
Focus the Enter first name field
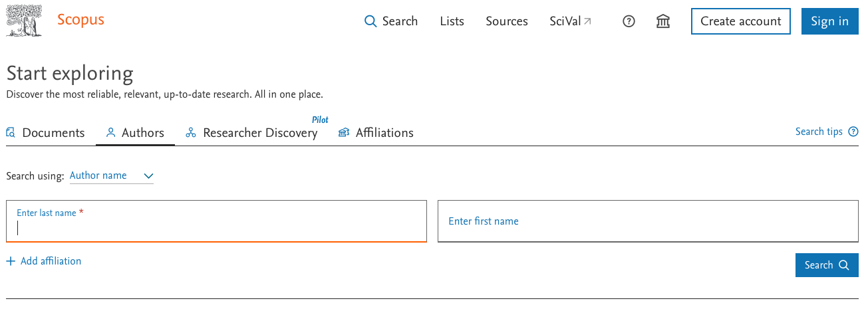coord(648,221)
